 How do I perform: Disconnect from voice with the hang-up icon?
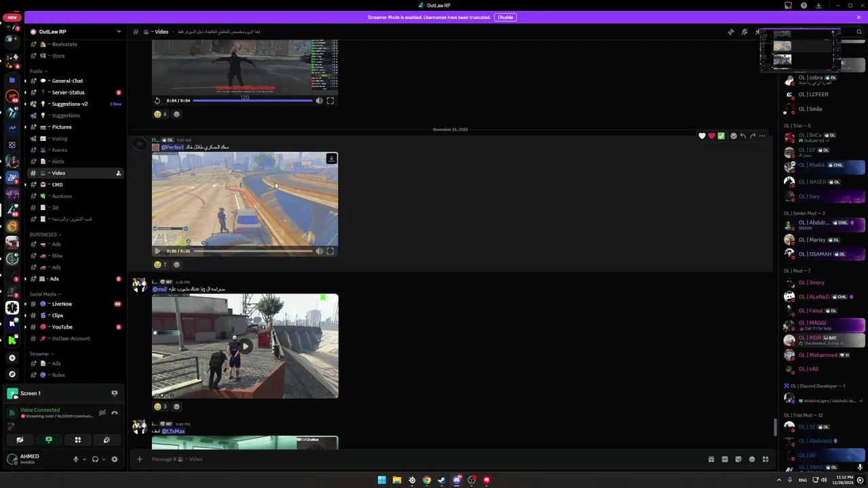click(x=115, y=413)
